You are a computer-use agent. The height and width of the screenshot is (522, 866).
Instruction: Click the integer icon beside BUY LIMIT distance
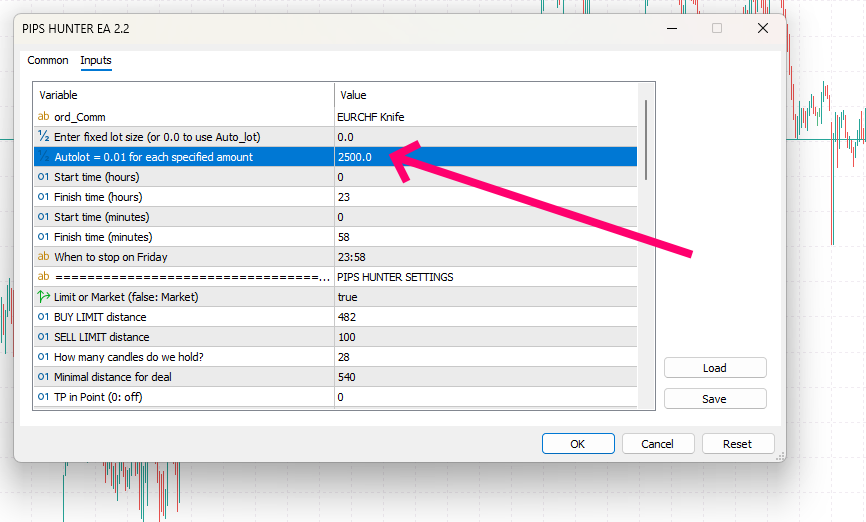[x=43, y=317]
